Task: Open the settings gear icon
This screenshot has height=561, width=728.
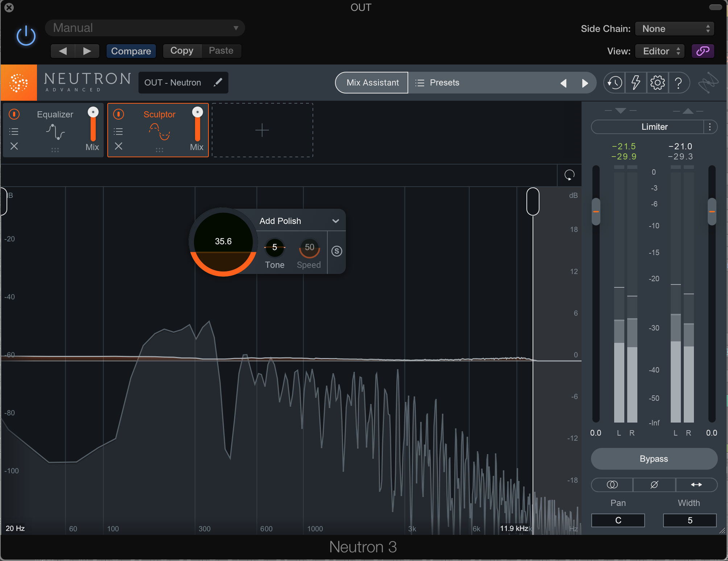Action: [x=657, y=83]
